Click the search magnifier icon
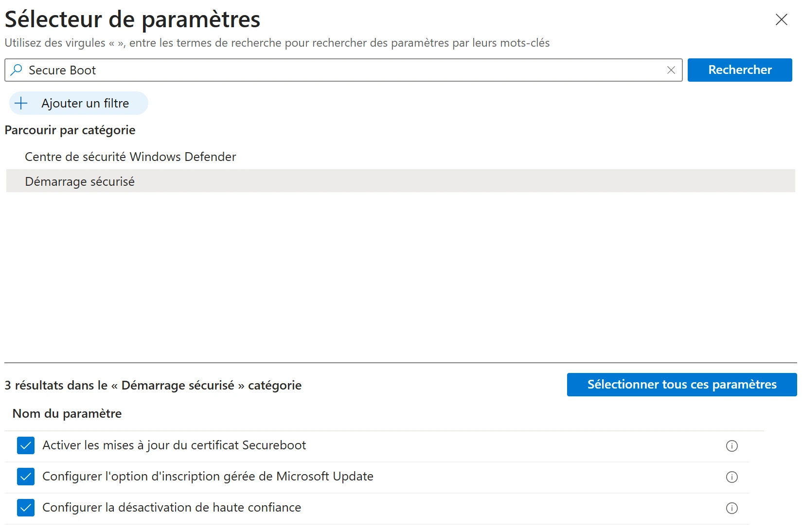 click(16, 70)
